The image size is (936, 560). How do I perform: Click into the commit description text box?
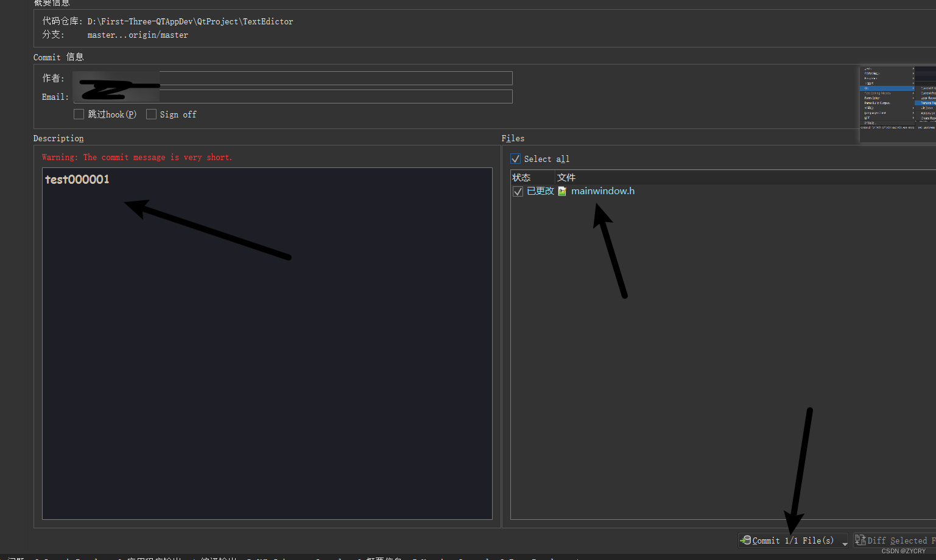pyautogui.click(x=267, y=343)
